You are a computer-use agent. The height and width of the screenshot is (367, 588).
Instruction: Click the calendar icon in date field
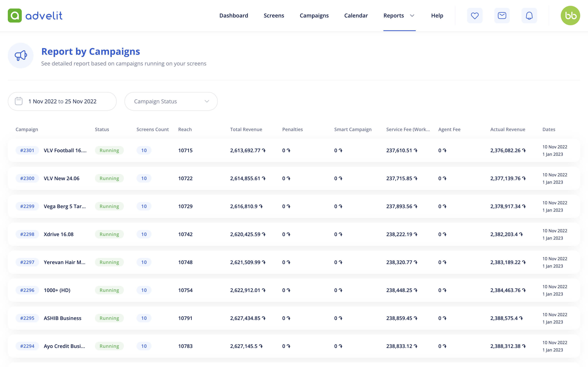(x=19, y=101)
